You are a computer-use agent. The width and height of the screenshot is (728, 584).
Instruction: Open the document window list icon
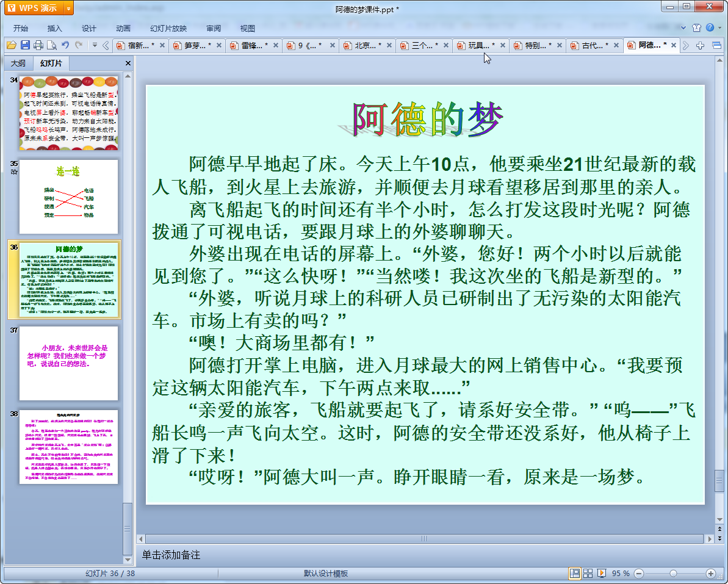(716, 45)
